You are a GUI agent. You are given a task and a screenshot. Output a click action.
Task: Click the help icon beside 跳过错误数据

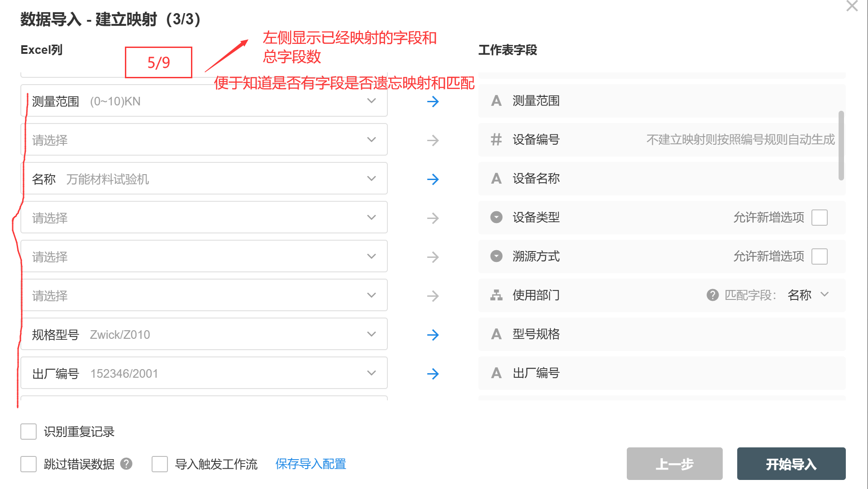point(127,464)
